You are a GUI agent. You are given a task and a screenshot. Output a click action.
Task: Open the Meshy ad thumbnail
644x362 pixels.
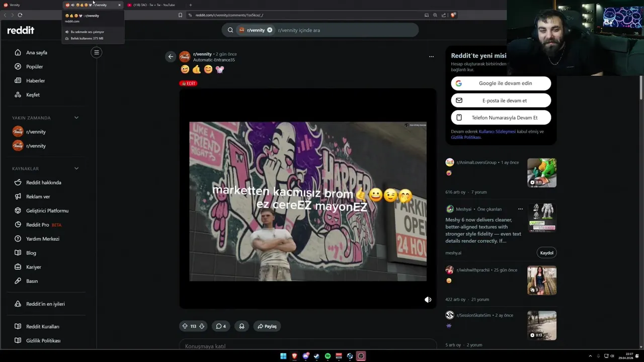pos(542,217)
